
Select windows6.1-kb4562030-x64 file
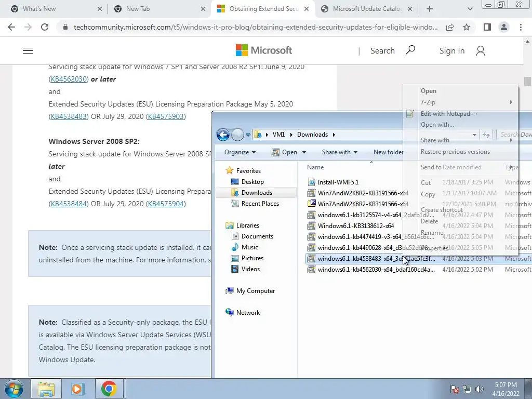[376, 270]
